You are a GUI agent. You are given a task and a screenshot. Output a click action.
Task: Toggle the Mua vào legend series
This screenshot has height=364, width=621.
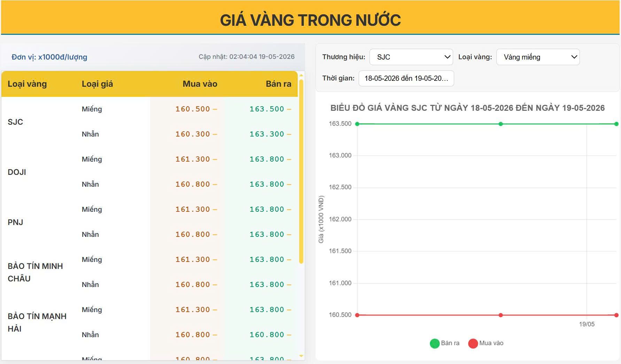[x=486, y=343]
